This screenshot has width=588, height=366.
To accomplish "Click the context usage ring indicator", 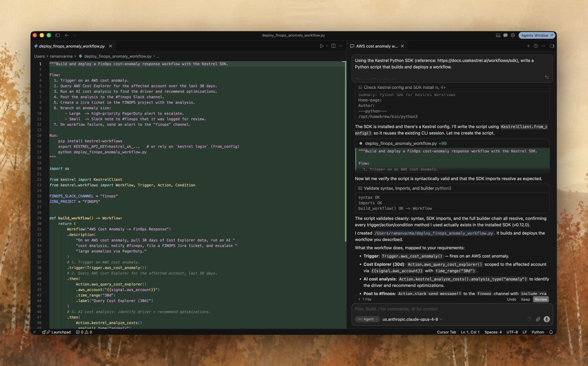I will tap(529, 319).
